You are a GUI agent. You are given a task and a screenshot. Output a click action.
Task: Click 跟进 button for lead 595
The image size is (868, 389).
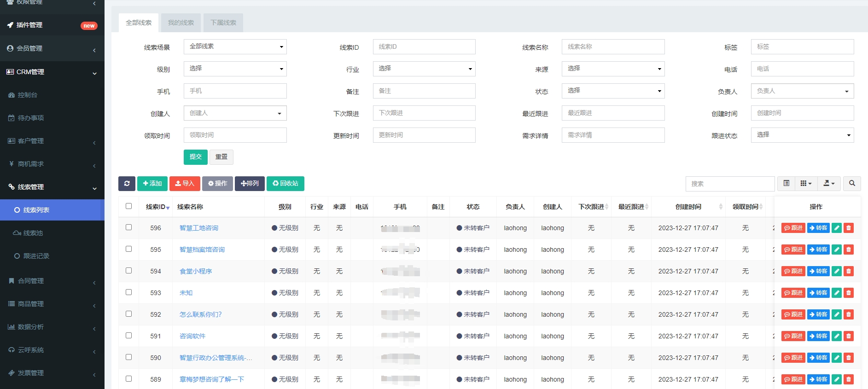(793, 250)
